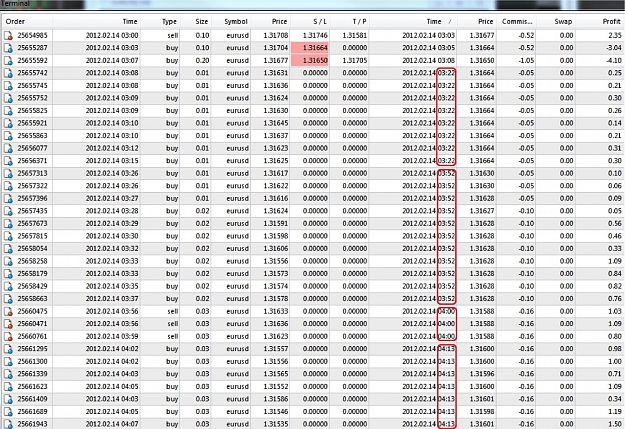Click the order icon for 25661943
Image resolution: width=625 pixels, height=429 pixels.
coord(8,424)
